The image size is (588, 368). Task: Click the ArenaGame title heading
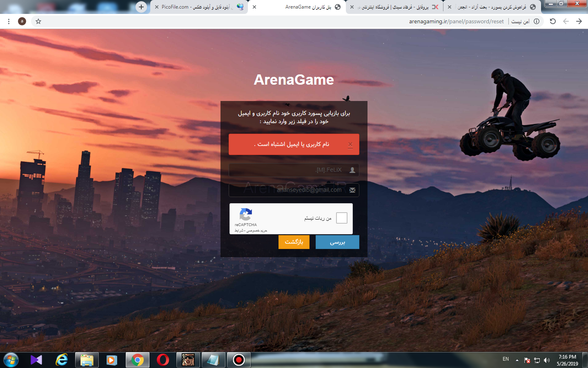[294, 80]
